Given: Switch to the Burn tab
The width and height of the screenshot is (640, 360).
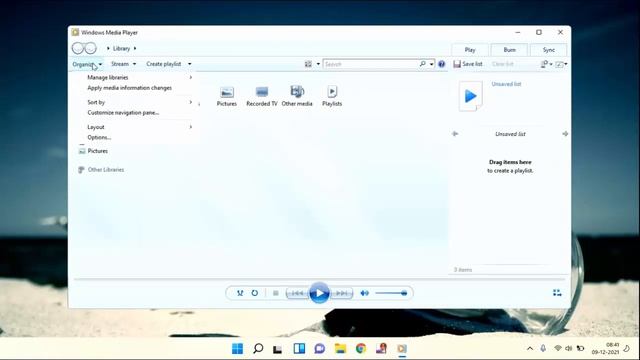Looking at the screenshot, I should [509, 50].
